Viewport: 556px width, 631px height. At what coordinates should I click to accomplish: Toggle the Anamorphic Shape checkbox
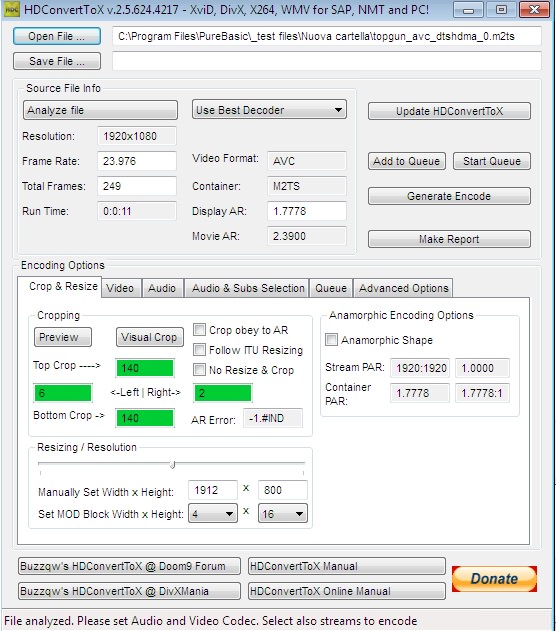[x=332, y=340]
